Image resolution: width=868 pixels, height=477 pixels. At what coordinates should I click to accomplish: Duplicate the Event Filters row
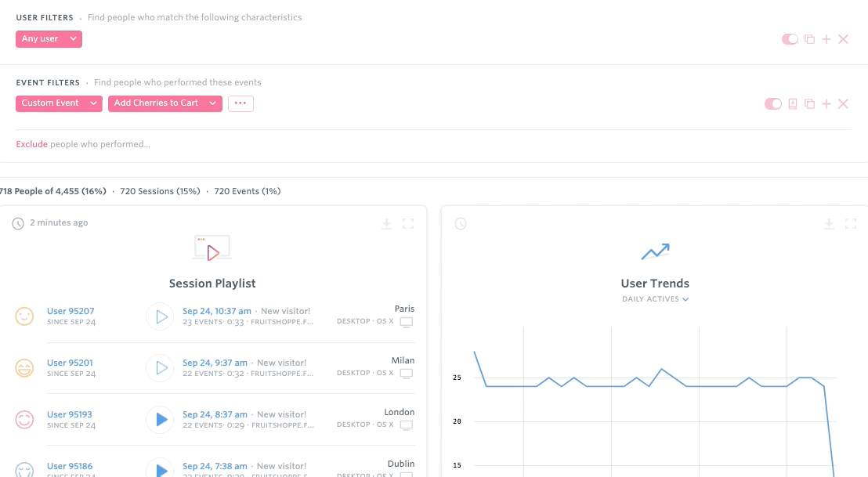click(x=810, y=104)
